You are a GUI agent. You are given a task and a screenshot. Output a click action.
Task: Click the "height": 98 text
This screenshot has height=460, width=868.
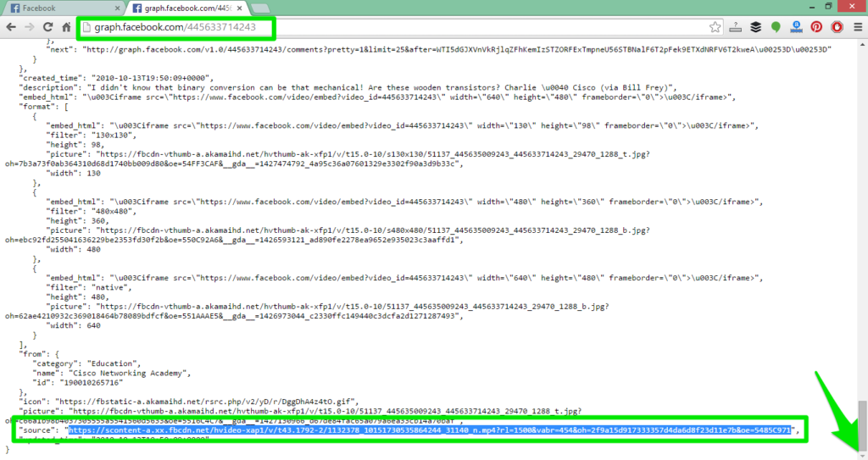click(x=75, y=145)
